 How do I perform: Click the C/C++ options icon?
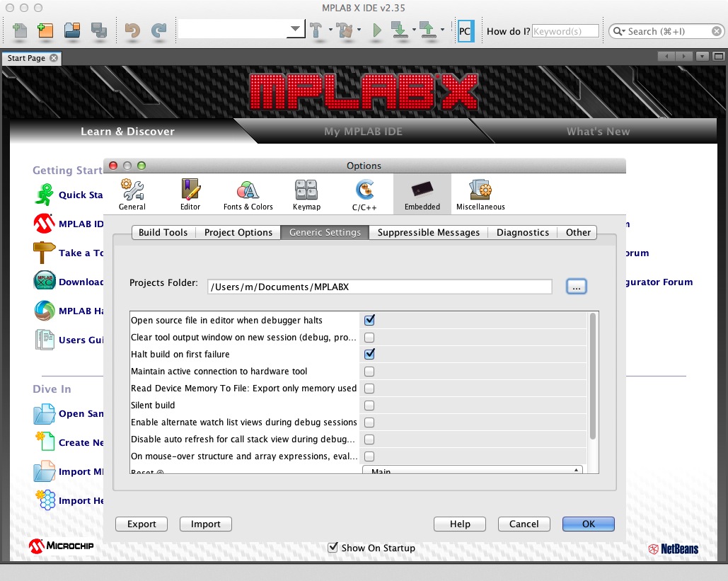[364, 194]
